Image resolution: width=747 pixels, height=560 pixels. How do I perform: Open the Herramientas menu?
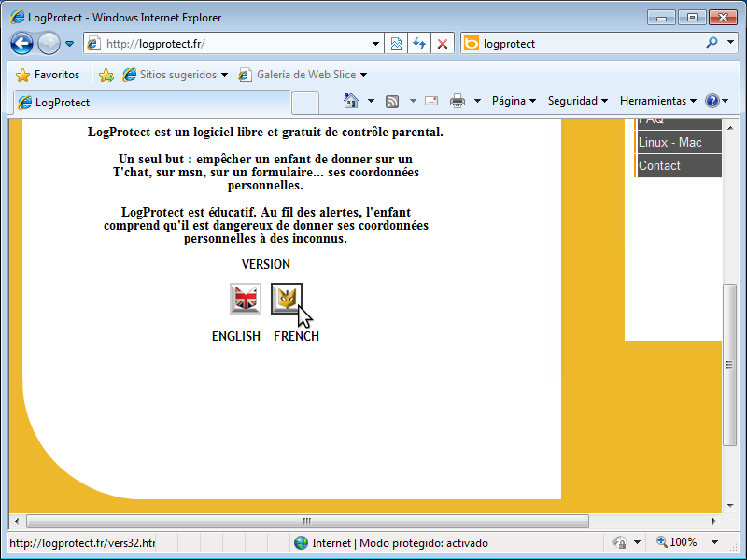coord(658,101)
